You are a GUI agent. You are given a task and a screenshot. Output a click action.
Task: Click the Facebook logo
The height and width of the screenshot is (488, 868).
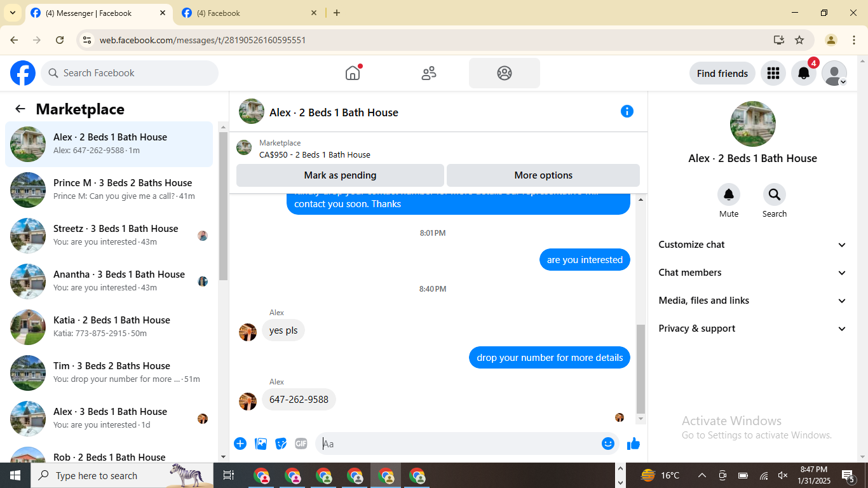(23, 73)
